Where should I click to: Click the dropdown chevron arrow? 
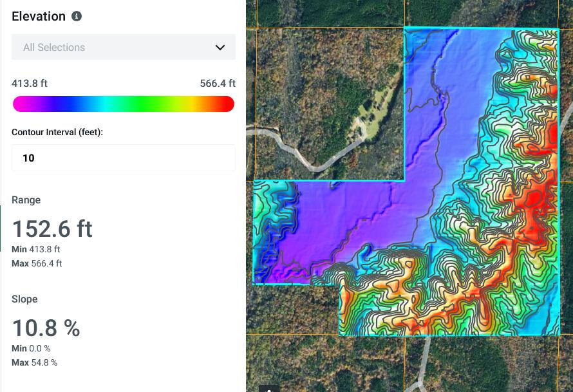220,48
